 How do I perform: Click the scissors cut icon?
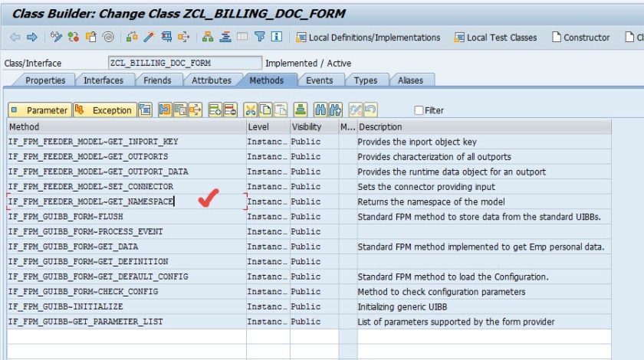pos(251,110)
